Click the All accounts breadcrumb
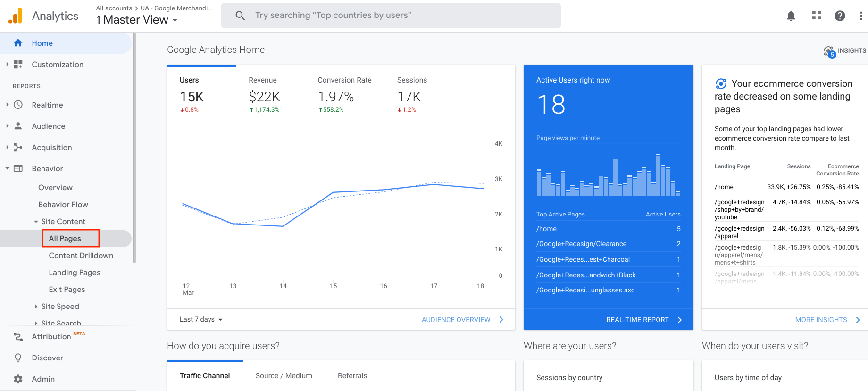The width and height of the screenshot is (868, 391). (x=114, y=8)
